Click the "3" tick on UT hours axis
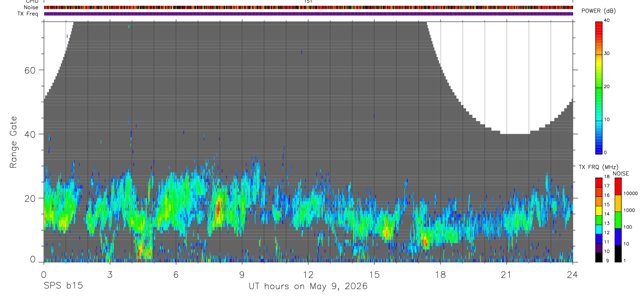The width and height of the screenshot is (644, 297). [x=110, y=274]
